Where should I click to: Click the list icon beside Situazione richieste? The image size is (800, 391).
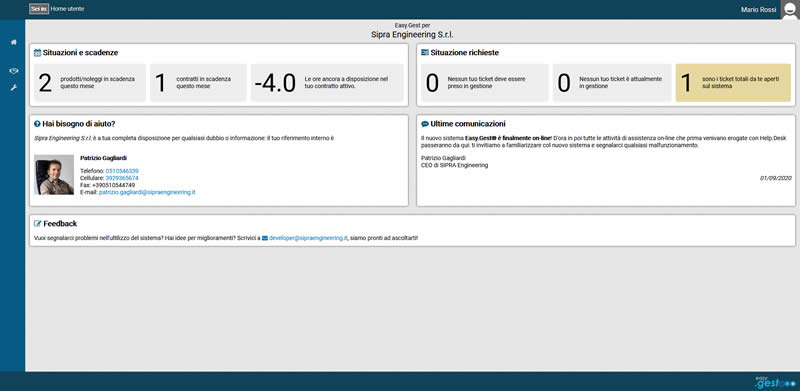click(x=424, y=53)
